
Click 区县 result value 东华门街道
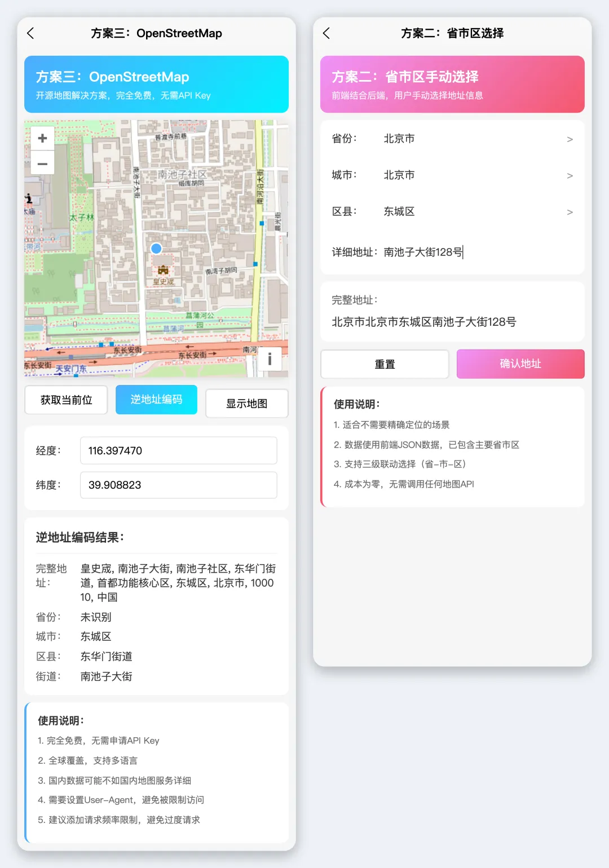(107, 656)
